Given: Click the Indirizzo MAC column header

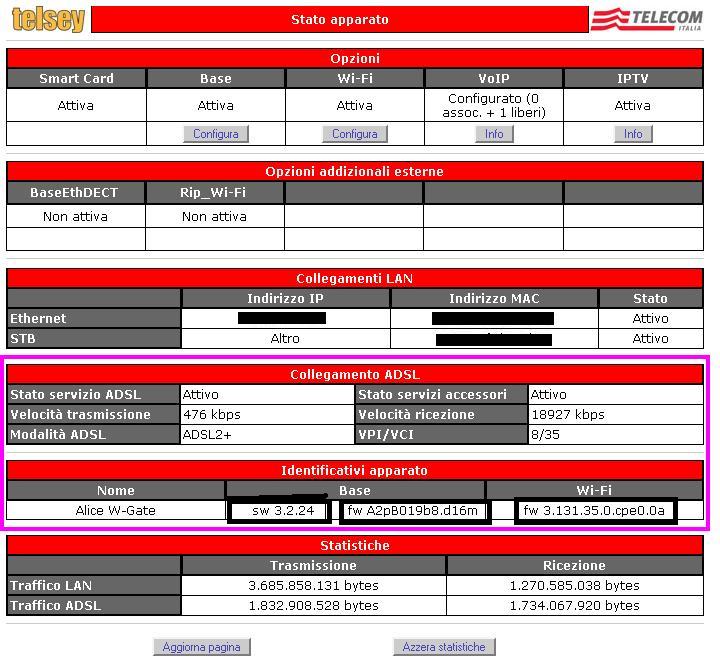Looking at the screenshot, I should coord(494,298).
